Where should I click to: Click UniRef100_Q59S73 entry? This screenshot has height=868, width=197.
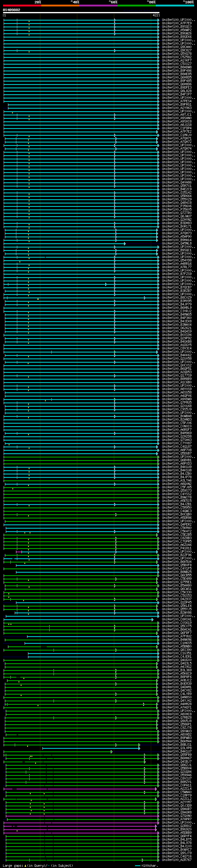click(x=176, y=491)
